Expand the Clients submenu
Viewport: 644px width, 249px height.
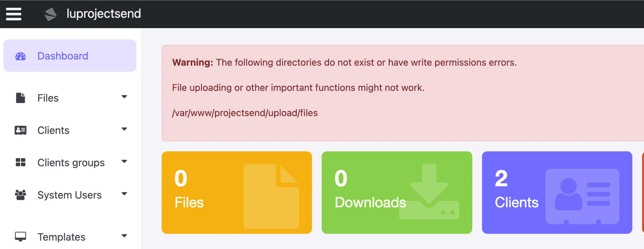(x=124, y=129)
